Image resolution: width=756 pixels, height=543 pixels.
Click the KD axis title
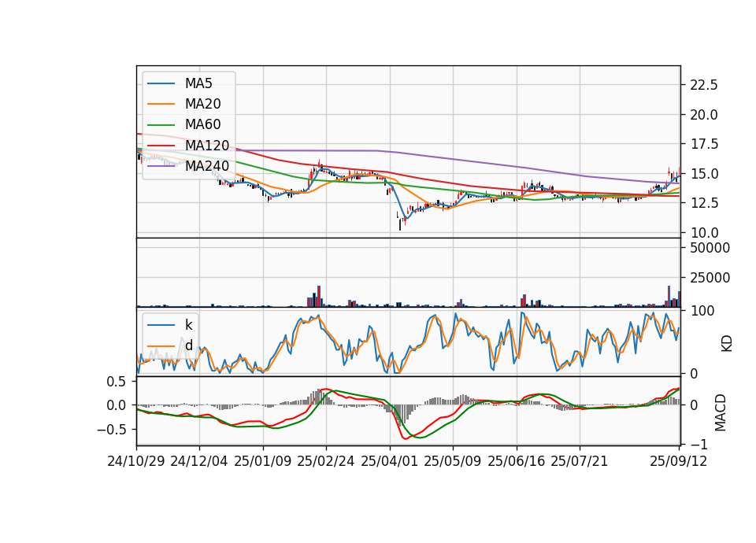coord(727,343)
